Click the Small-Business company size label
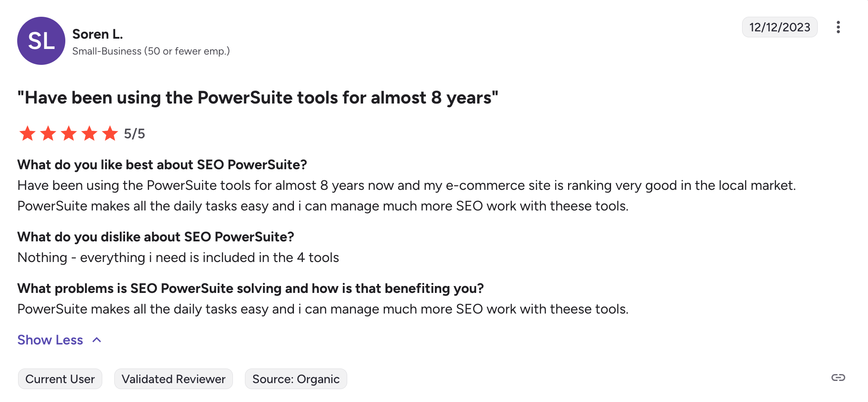The width and height of the screenshot is (868, 402). 151,51
